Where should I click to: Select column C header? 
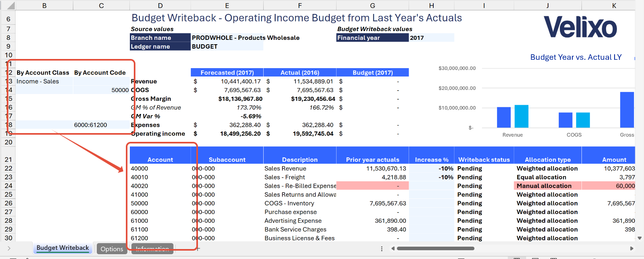[102, 6]
